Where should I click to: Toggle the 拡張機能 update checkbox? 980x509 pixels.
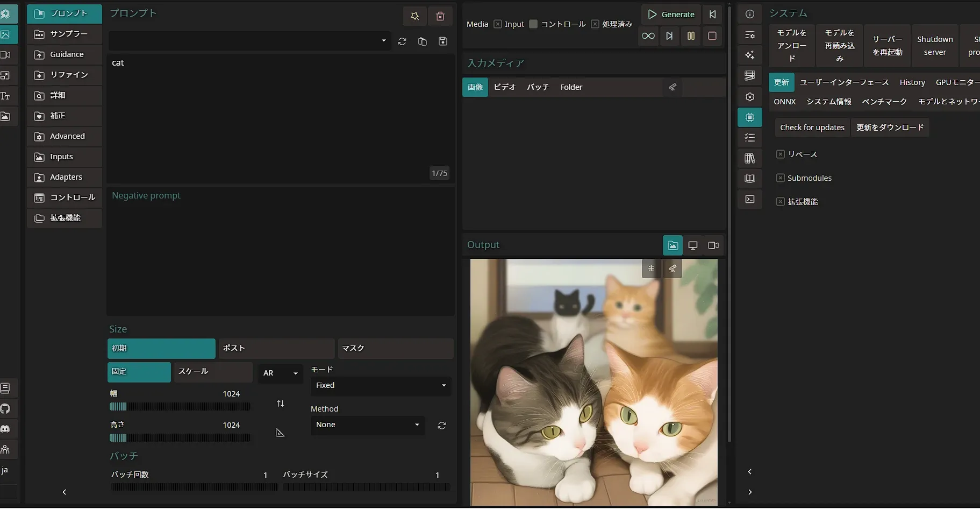tap(781, 202)
